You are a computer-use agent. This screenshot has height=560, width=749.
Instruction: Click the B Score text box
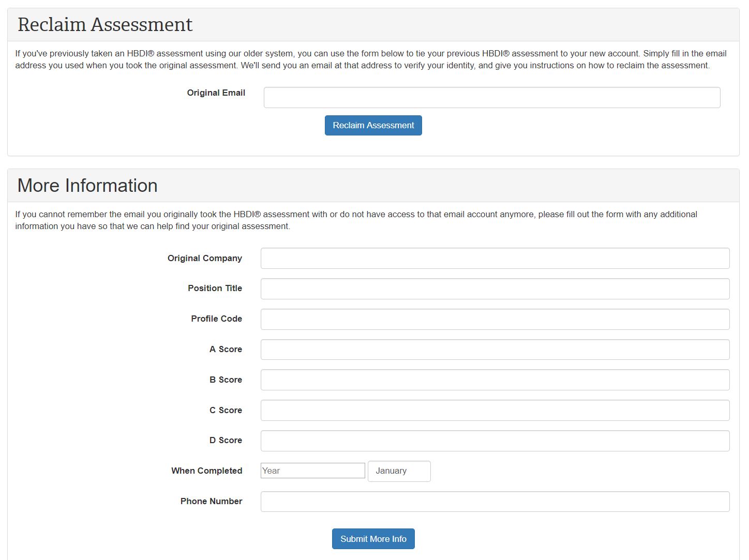pyautogui.click(x=495, y=380)
